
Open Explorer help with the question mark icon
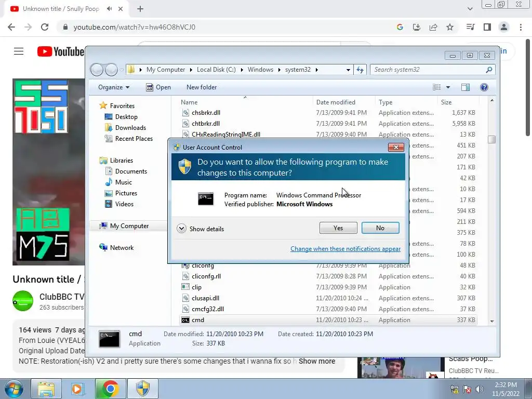[484, 87]
